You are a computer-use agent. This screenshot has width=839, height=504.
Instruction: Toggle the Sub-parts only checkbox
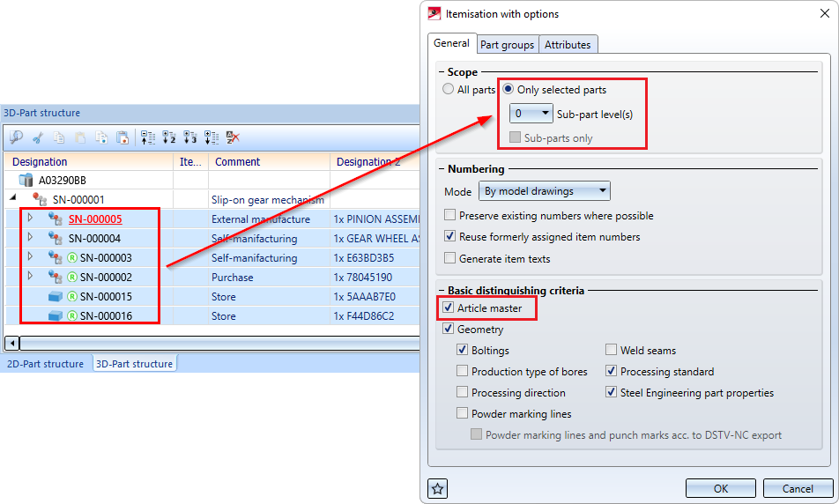515,137
